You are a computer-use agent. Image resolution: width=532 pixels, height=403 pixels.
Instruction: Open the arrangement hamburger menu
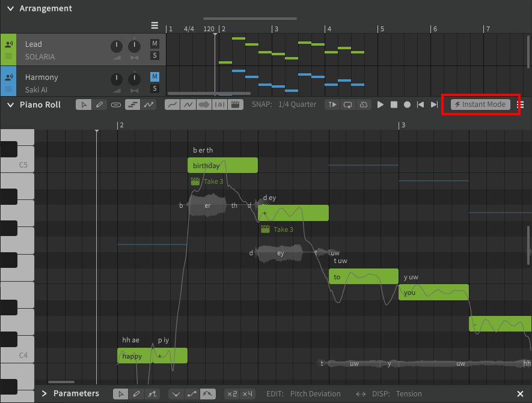pyautogui.click(x=154, y=25)
